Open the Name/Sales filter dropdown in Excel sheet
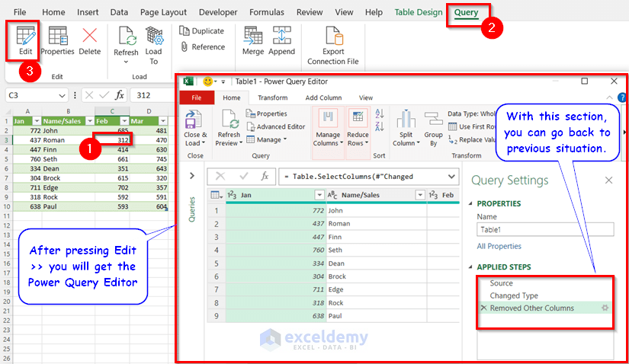Viewport: 629px width, 364px height. point(89,121)
